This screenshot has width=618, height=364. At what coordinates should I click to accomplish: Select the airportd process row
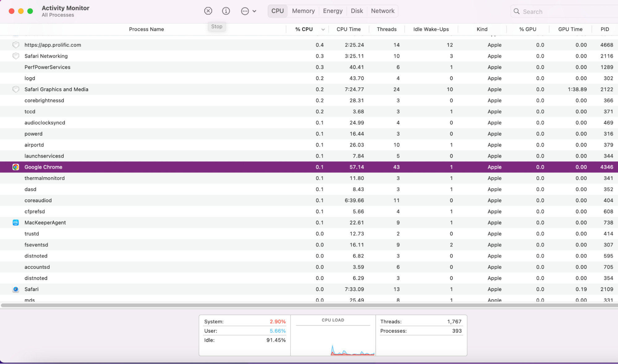click(x=309, y=145)
